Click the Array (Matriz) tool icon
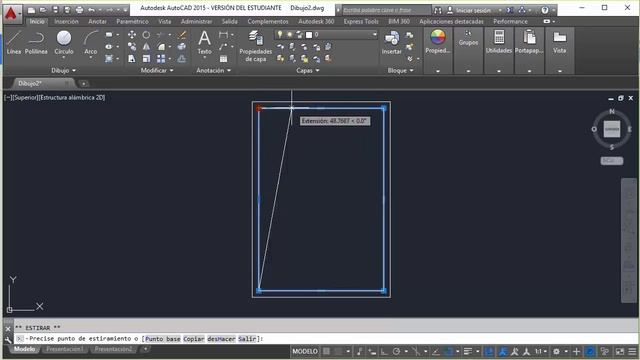 (x=161, y=59)
